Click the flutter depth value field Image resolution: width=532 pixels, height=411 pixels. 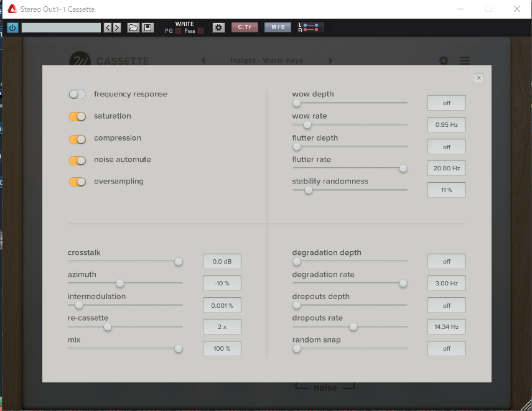coord(447,147)
